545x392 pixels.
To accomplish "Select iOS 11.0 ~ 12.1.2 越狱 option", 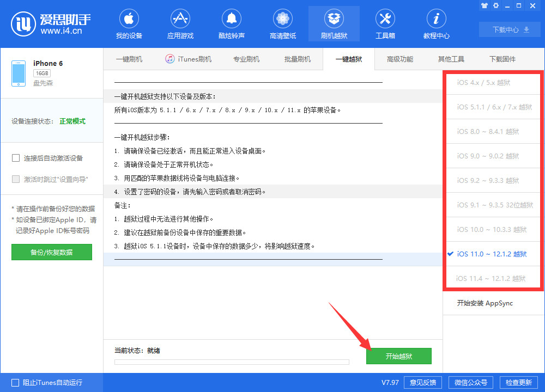I will point(492,254).
